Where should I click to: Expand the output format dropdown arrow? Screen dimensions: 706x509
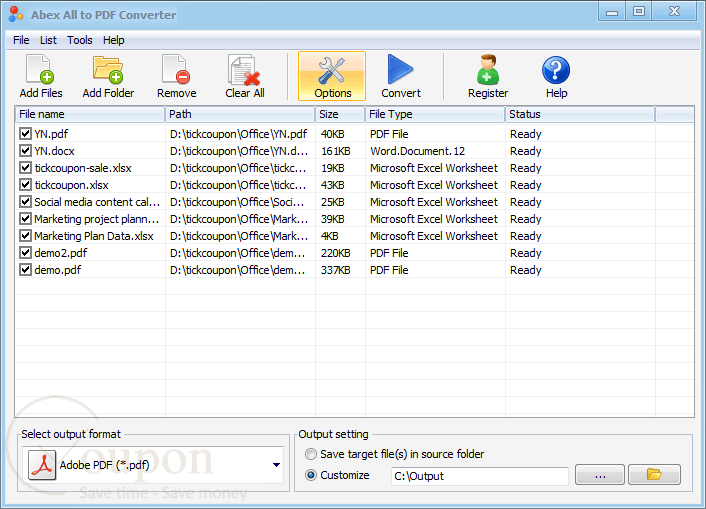276,465
